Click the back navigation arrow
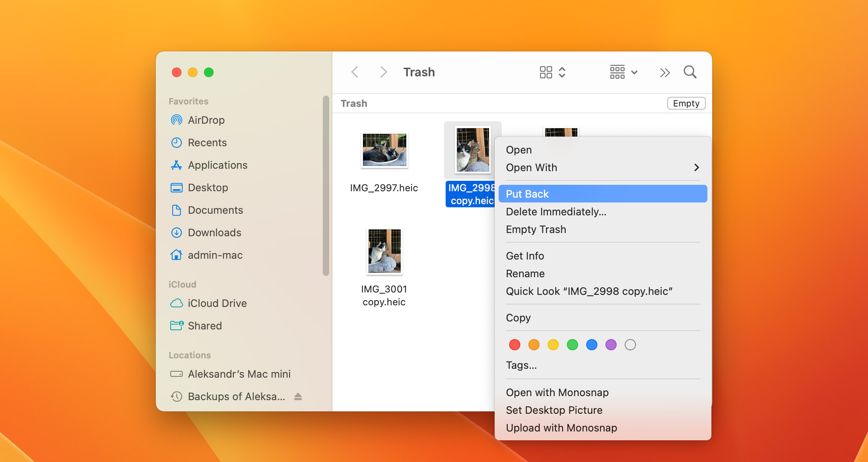 354,72
